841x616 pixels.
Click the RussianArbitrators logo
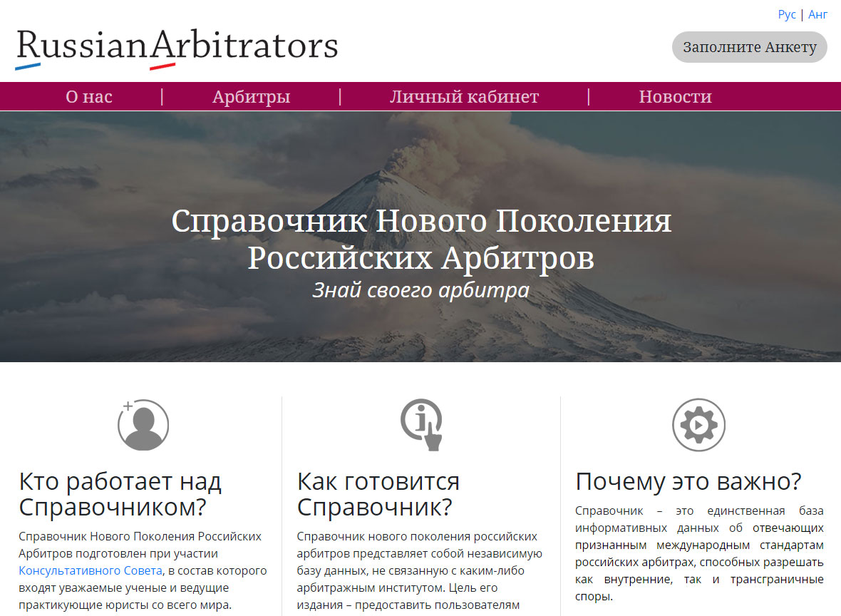pyautogui.click(x=177, y=49)
